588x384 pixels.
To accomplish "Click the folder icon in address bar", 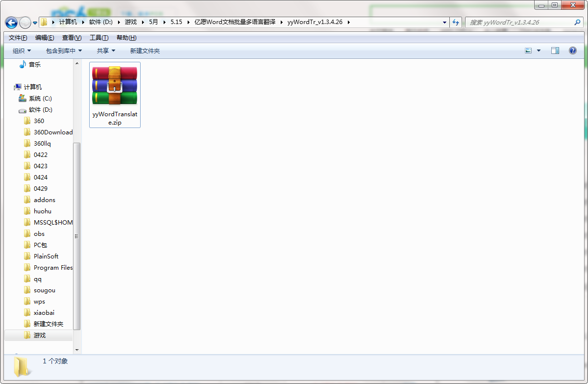I will [x=44, y=23].
